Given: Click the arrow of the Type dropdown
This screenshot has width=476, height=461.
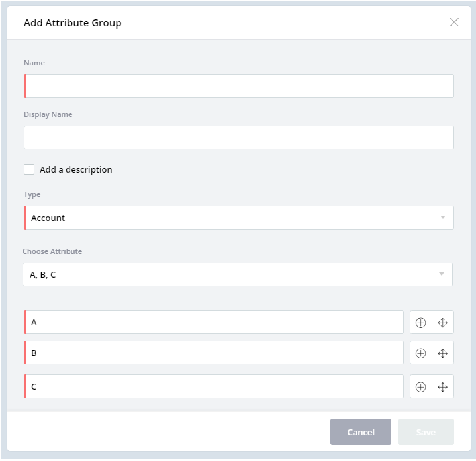Looking at the screenshot, I should tap(442, 218).
